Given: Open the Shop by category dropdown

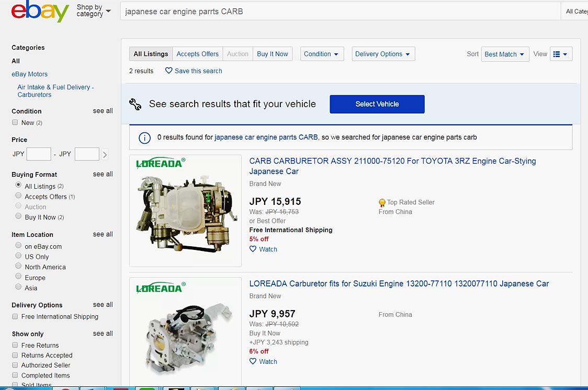Looking at the screenshot, I should pyautogui.click(x=94, y=11).
